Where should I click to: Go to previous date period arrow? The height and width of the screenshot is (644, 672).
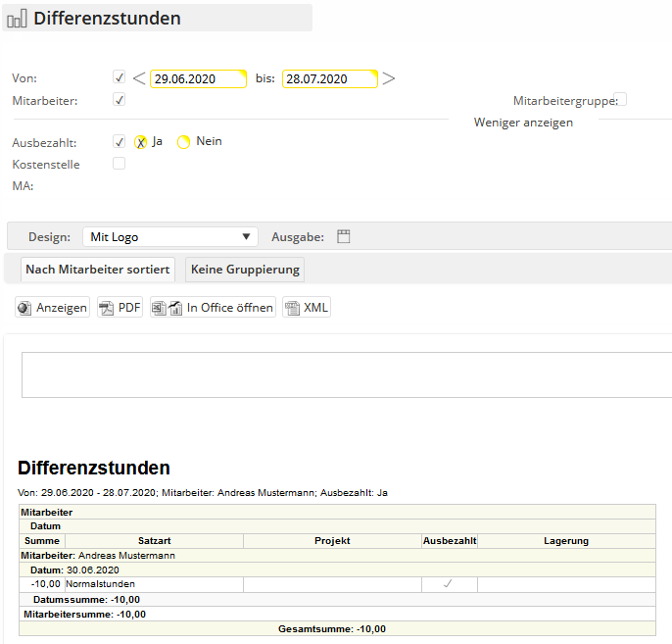coord(138,78)
